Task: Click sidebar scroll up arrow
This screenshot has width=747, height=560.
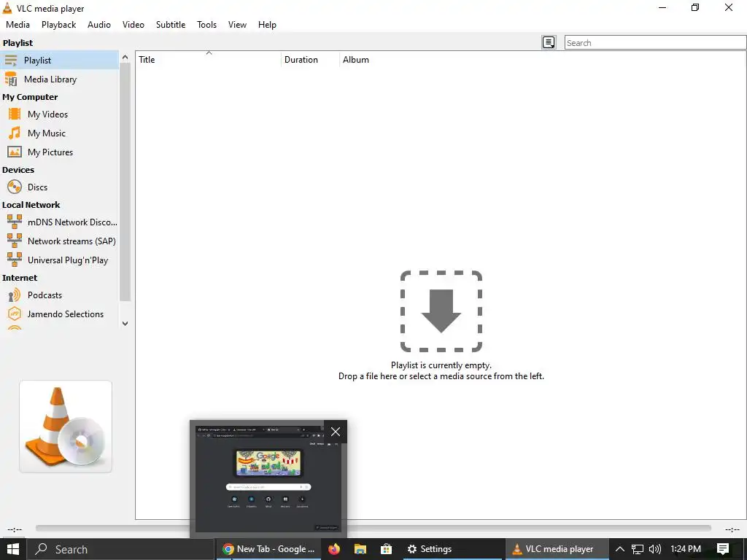Action: 125,57
